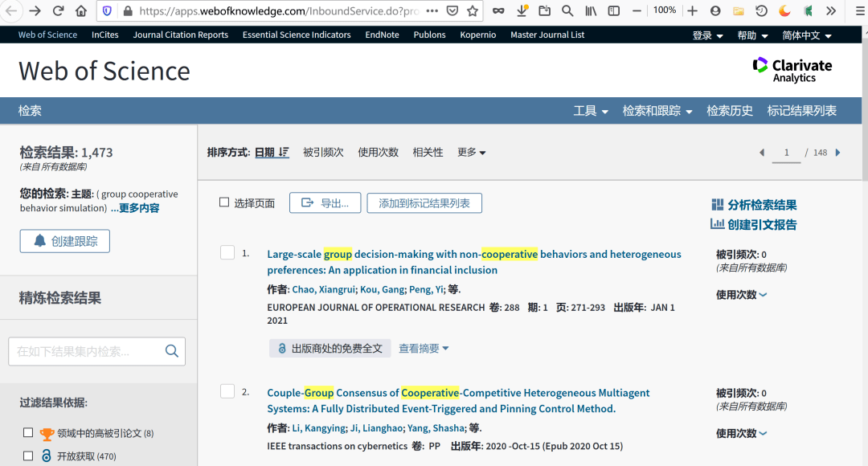Go to the next results page arrow

[837, 153]
